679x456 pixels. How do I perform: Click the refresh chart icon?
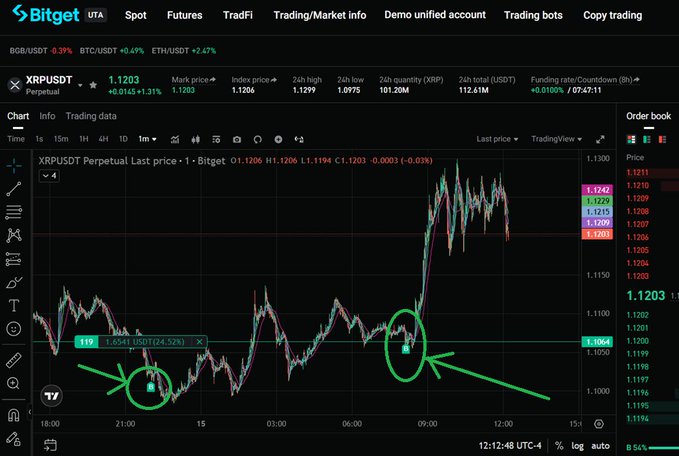coord(258,139)
